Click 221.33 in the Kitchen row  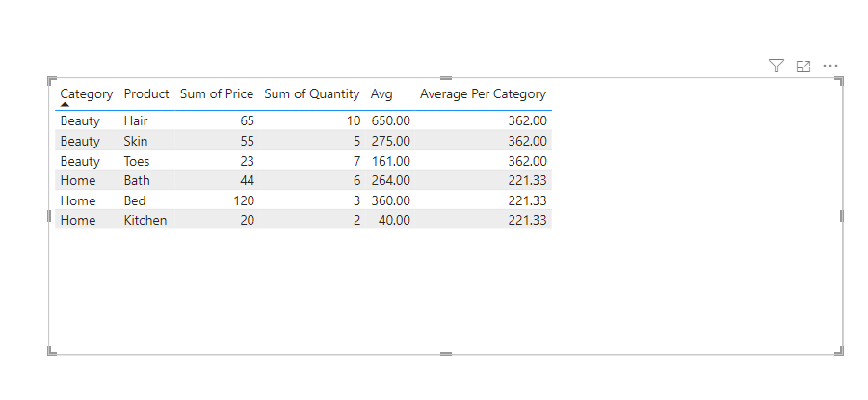[528, 220]
